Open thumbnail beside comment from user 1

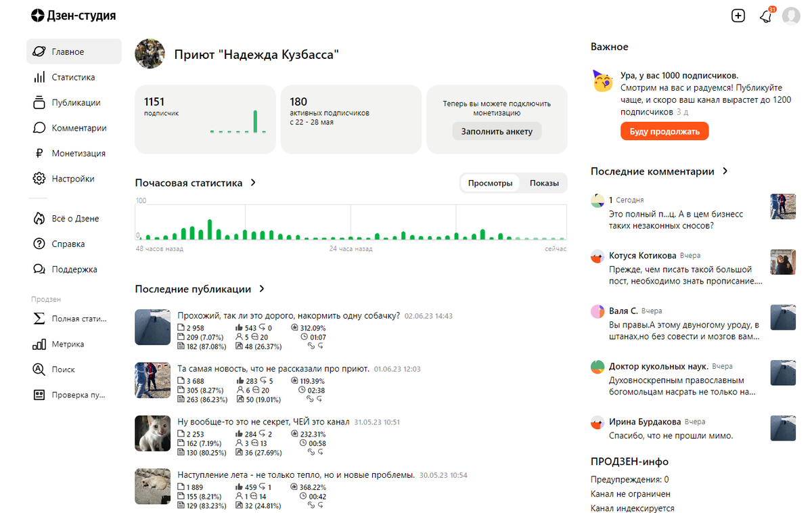783,206
